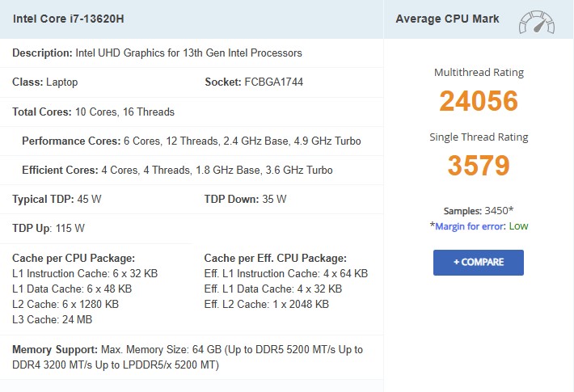Select the Efficient Cores row

[177, 170]
